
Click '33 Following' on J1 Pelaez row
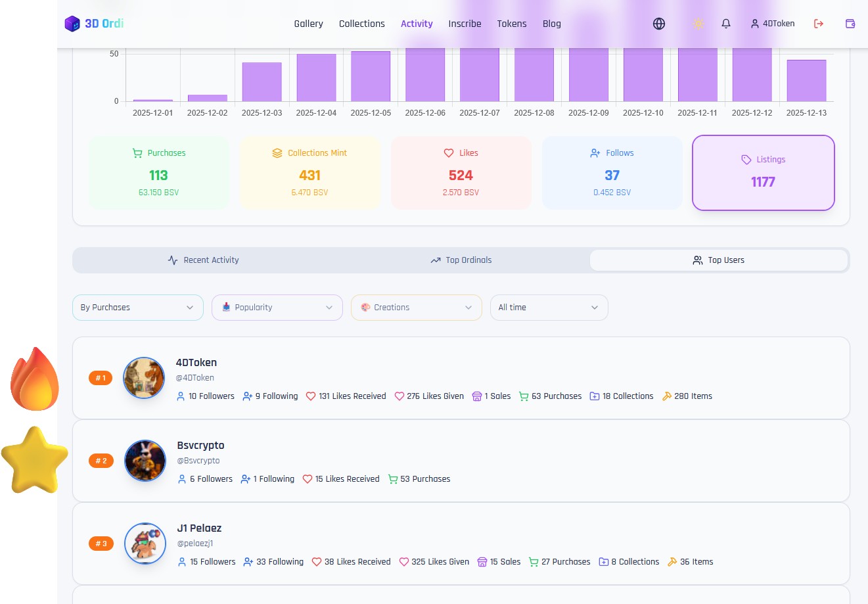[280, 562]
